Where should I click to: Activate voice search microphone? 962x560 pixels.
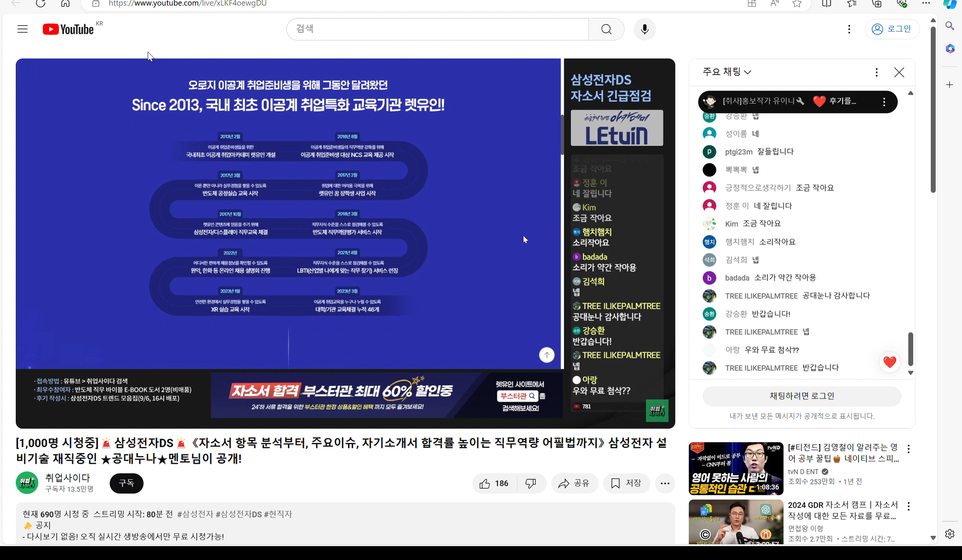pos(644,29)
